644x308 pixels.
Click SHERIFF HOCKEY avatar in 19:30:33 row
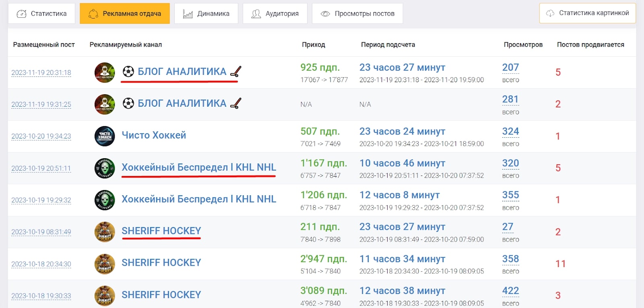pyautogui.click(x=105, y=296)
